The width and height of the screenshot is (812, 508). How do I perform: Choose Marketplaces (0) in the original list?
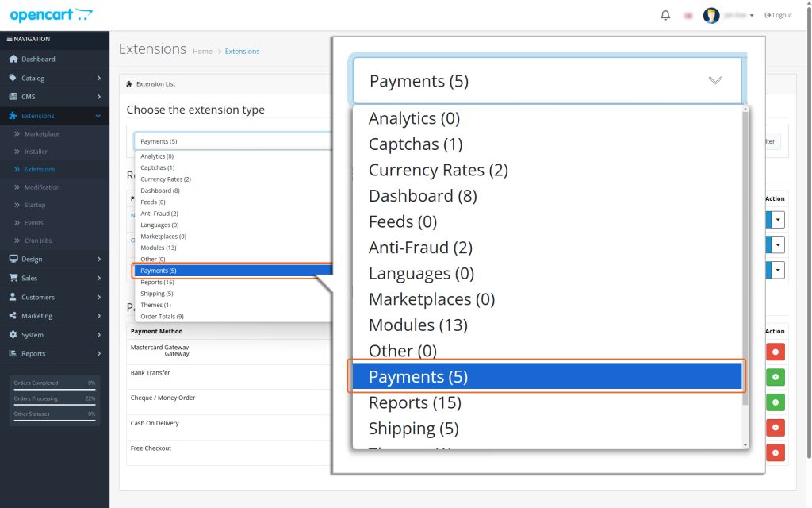[x=163, y=237]
